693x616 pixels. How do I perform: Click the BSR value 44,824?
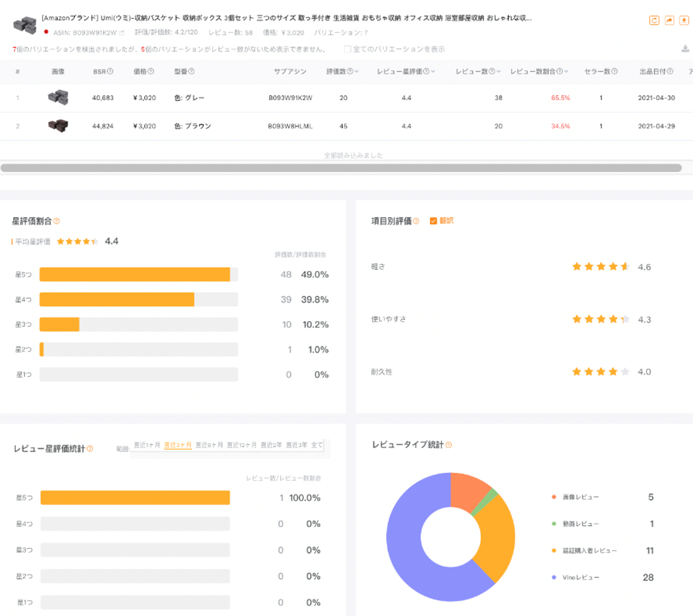(x=102, y=127)
